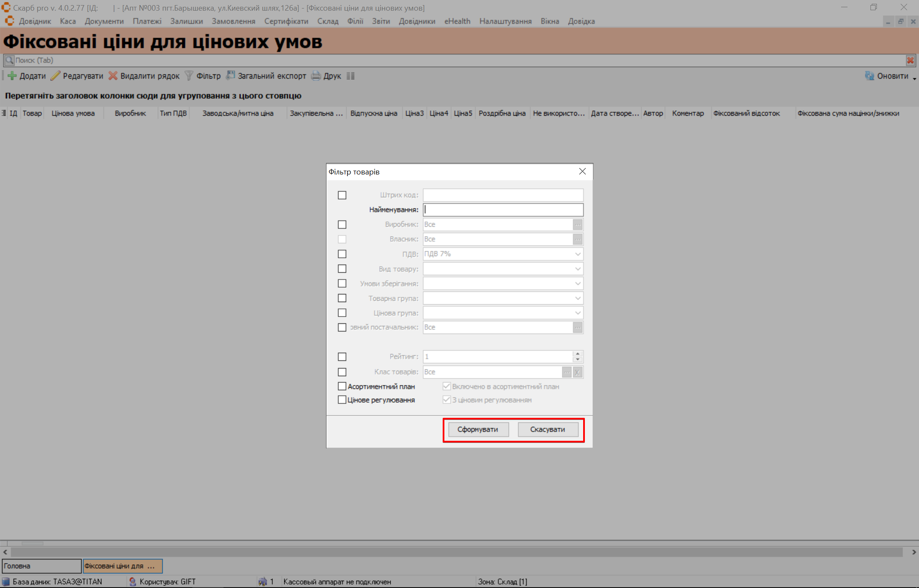Viewport: 919px width, 588px height.
Task: Clear search with the red X icon
Action: click(x=910, y=60)
